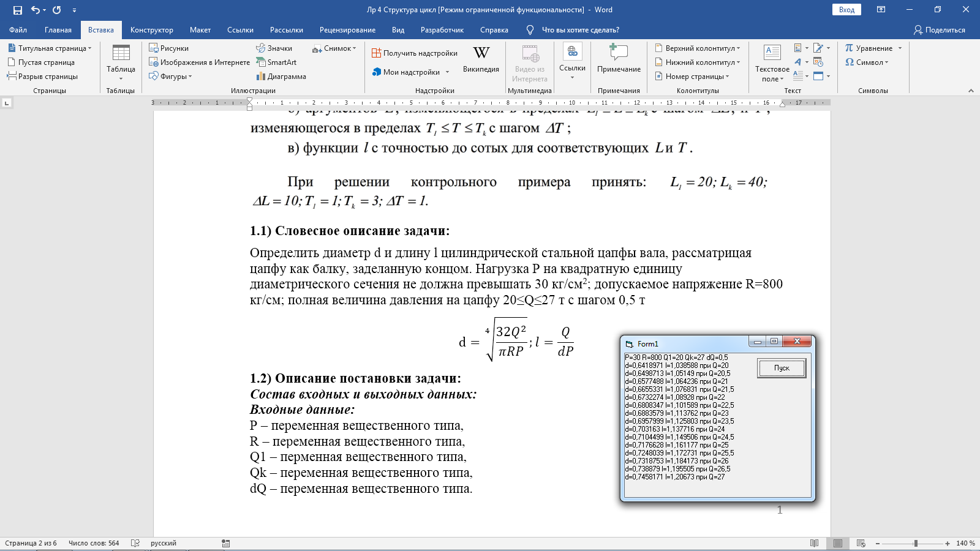The height and width of the screenshot is (551, 980).
Task: Open the Ссылки links button
Action: coord(572,62)
